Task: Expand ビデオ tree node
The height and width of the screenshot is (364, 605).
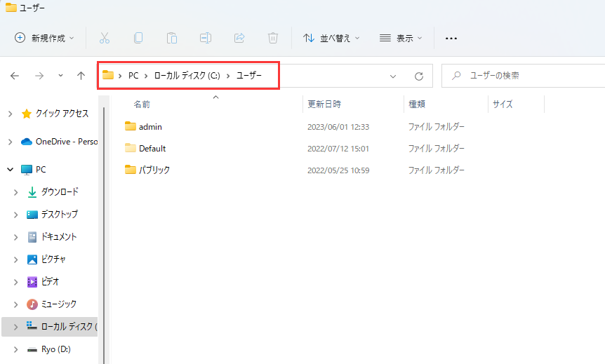Action: (x=16, y=282)
